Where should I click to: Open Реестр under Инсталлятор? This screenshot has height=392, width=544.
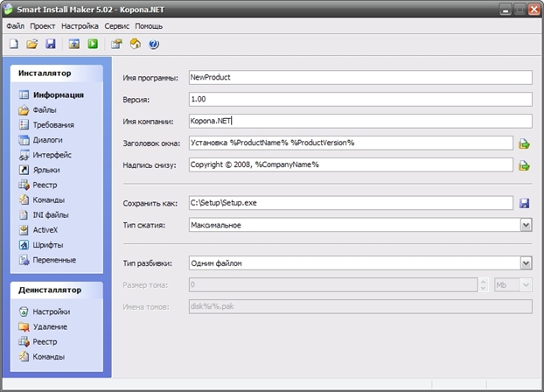[x=38, y=185]
